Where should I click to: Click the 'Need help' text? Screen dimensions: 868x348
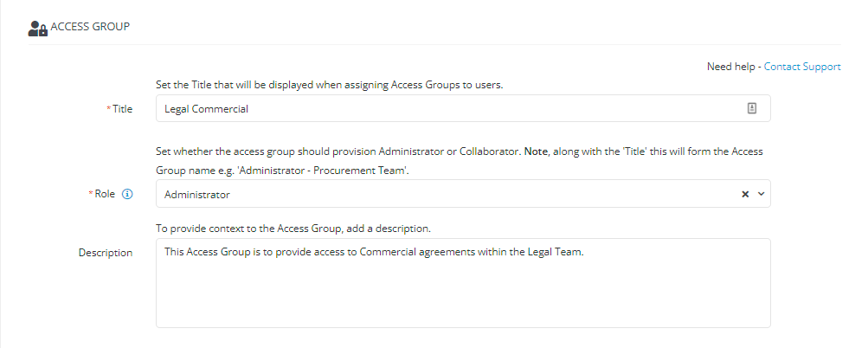pyautogui.click(x=730, y=67)
